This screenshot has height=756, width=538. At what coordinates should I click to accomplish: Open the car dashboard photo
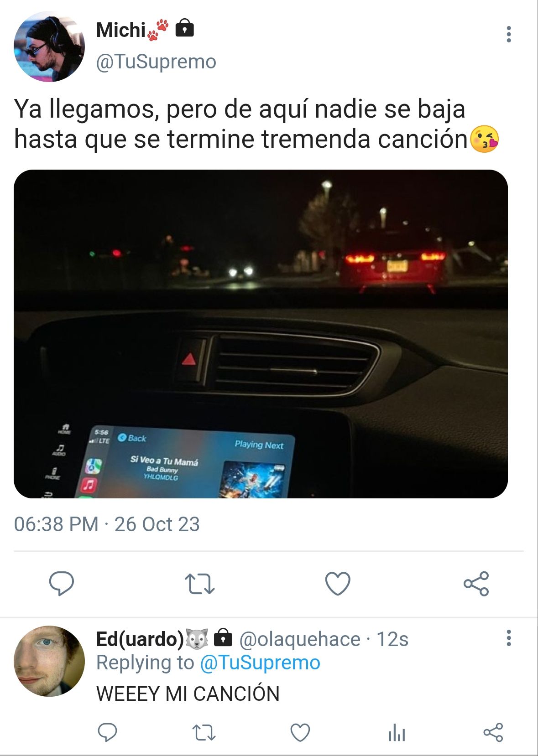(x=261, y=334)
